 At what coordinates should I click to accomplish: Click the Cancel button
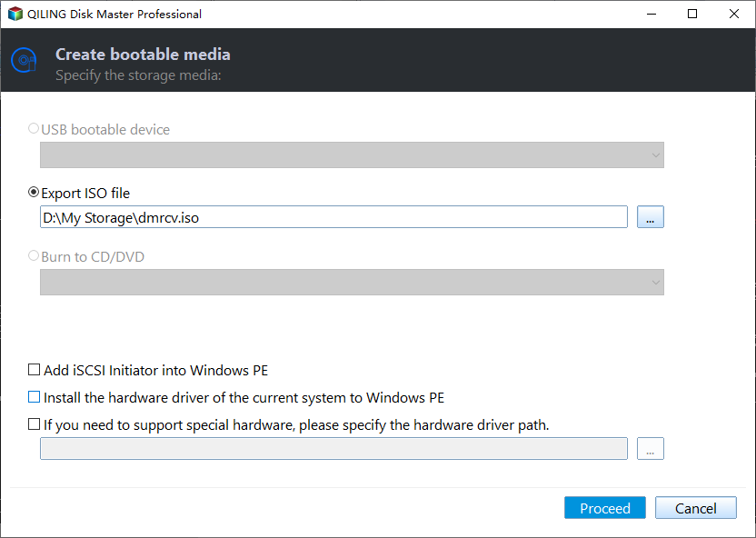[696, 508]
